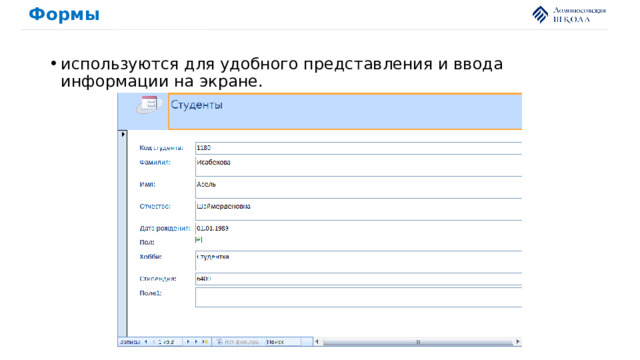Click the school logo in top right
Viewport: 640px width, 360px height.
click(x=569, y=15)
